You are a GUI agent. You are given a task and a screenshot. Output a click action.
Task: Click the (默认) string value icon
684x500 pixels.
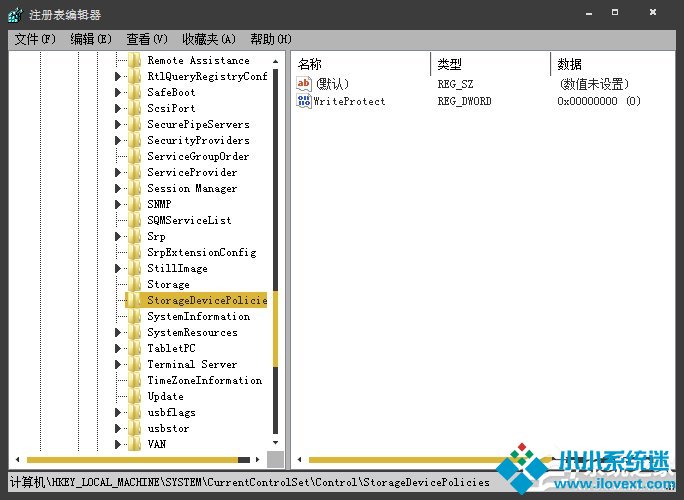[304, 83]
